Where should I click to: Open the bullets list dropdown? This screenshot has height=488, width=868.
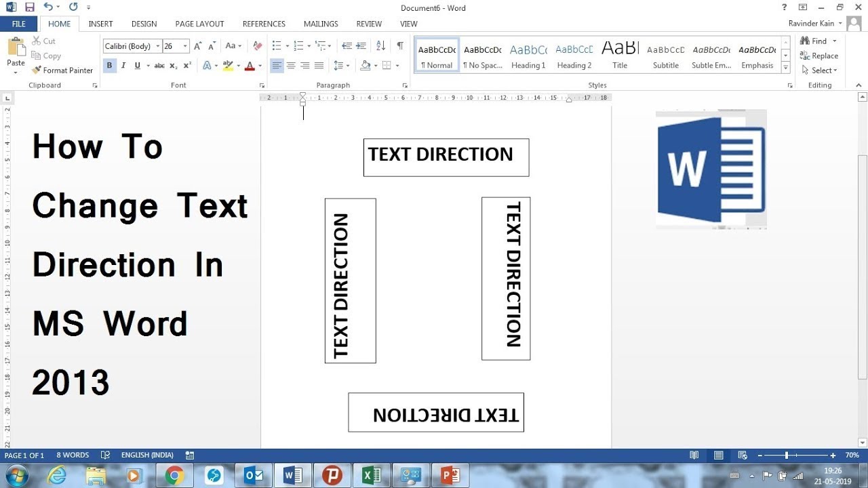287,46
